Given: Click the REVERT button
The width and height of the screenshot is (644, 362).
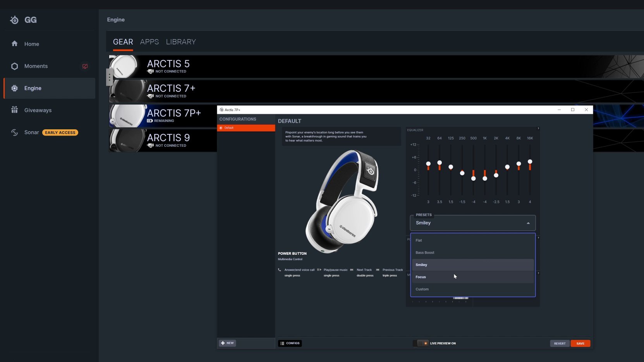Looking at the screenshot, I should click(x=560, y=343).
